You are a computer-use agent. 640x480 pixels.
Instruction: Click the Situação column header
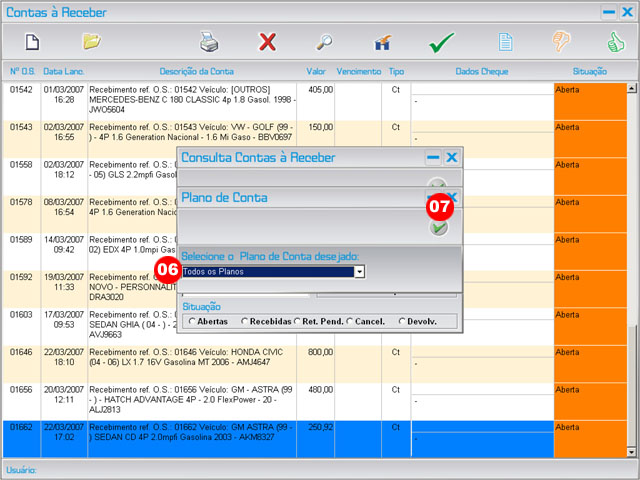coord(590,72)
